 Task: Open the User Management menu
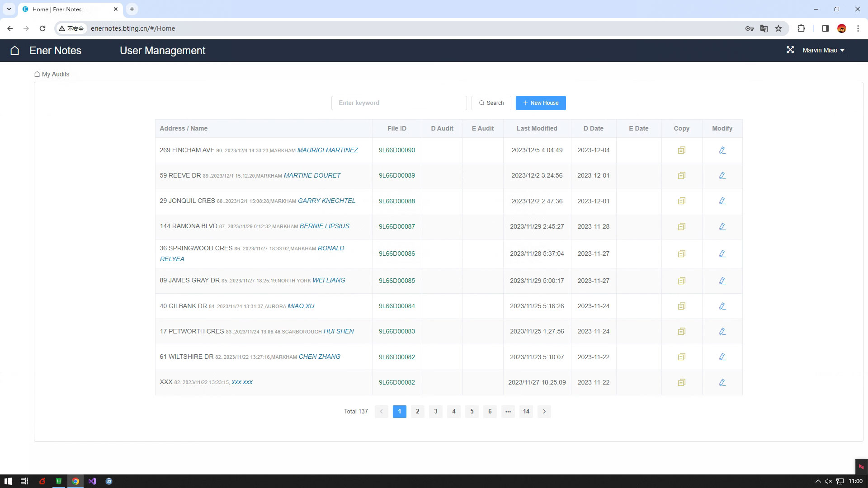click(x=162, y=51)
